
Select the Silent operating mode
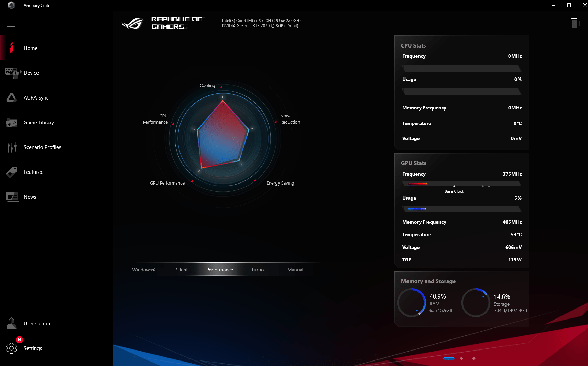(182, 270)
